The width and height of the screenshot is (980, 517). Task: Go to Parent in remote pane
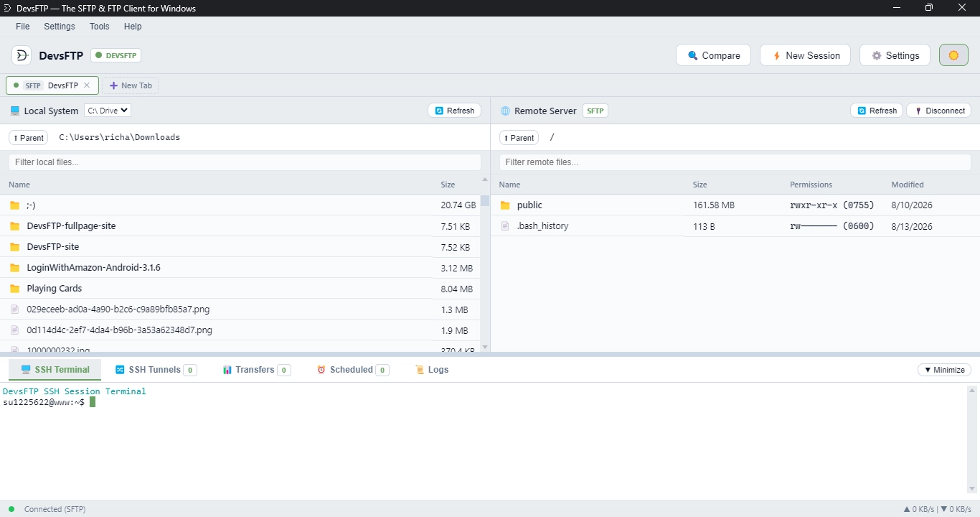click(519, 137)
